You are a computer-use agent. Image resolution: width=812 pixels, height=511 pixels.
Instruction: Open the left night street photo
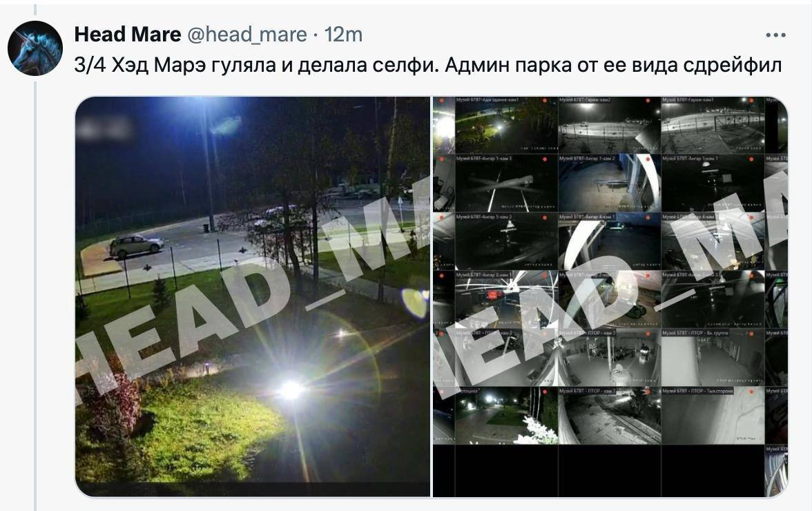click(x=253, y=297)
